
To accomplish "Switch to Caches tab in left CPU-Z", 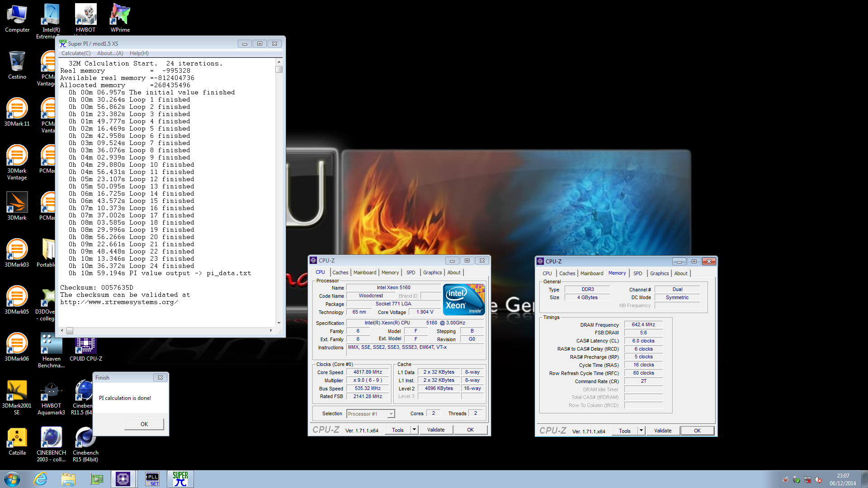I will [x=340, y=272].
